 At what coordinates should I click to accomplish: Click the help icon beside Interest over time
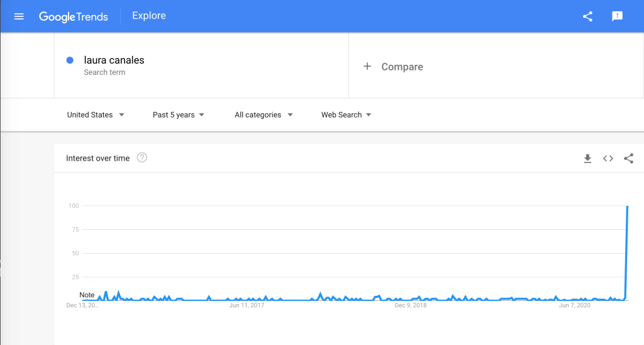click(142, 158)
